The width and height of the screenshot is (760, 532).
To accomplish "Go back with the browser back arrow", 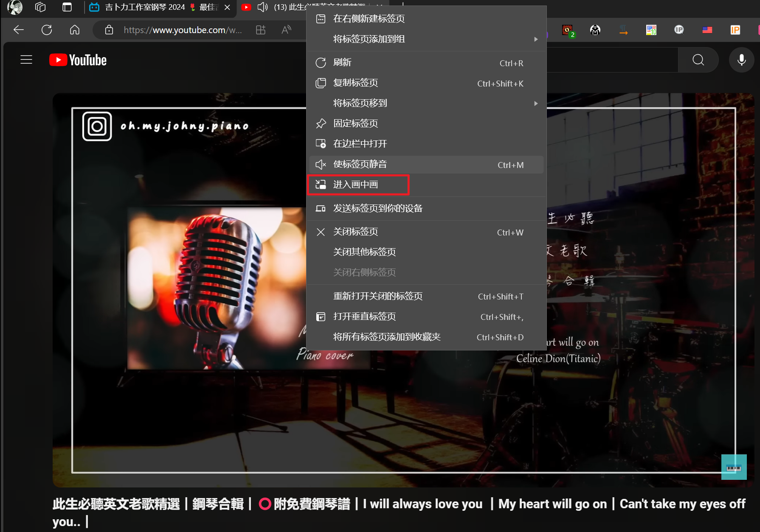I will 19,30.
